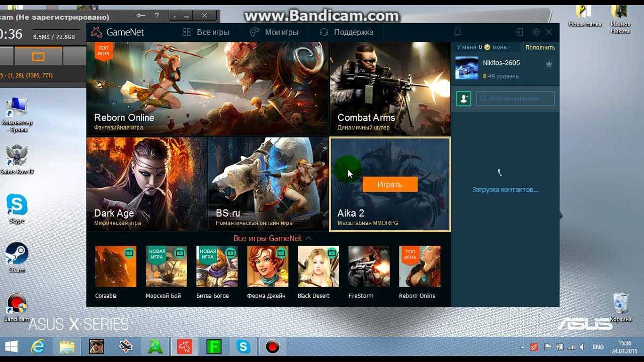Viewport: 644px width, 362px height.
Task: Open GameNet settings gear
Action: pyautogui.click(x=536, y=32)
